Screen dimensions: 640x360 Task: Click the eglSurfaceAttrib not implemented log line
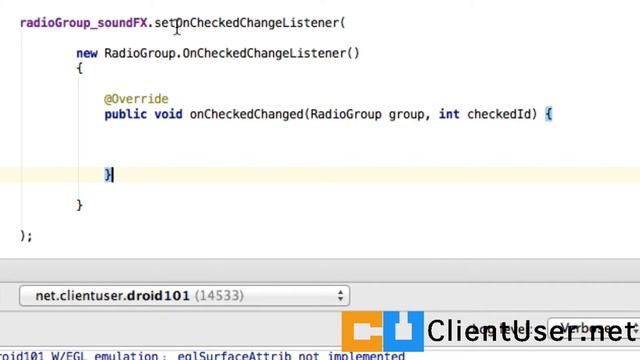[202, 356]
